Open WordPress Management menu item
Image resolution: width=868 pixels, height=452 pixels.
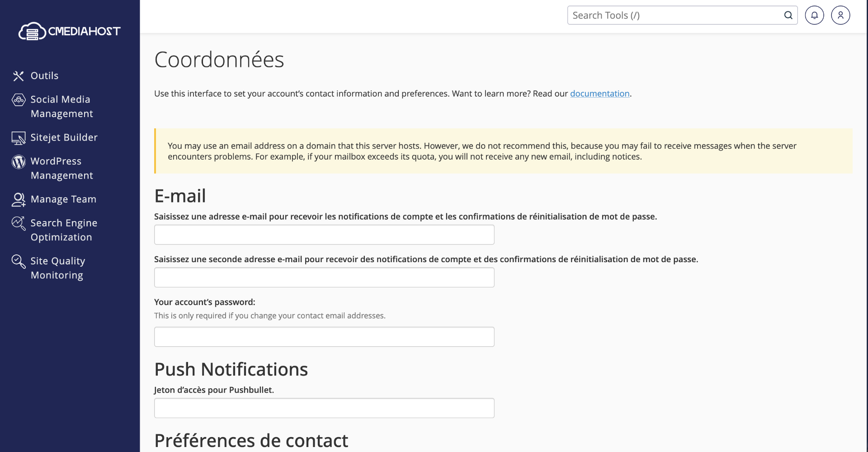(x=62, y=168)
